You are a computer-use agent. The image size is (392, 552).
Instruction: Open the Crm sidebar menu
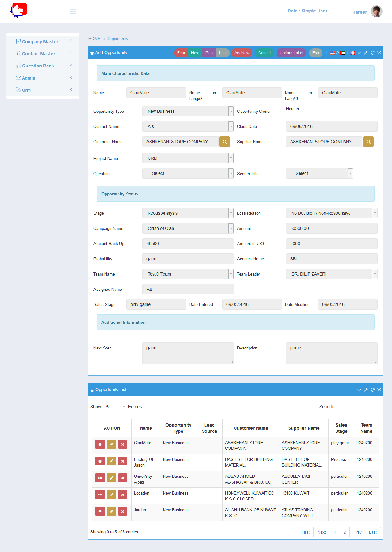43,90
